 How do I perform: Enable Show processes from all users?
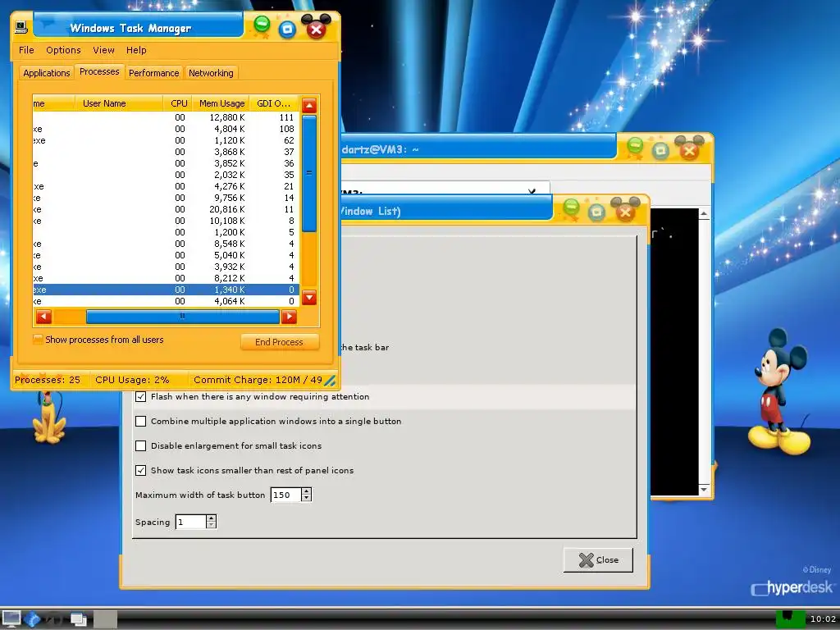(x=38, y=340)
